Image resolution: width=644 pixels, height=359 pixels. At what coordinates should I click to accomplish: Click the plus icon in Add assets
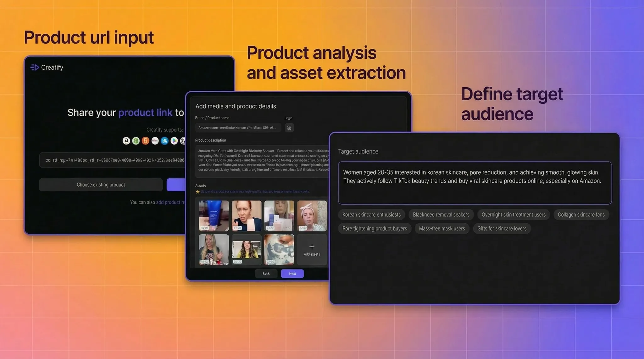(312, 247)
